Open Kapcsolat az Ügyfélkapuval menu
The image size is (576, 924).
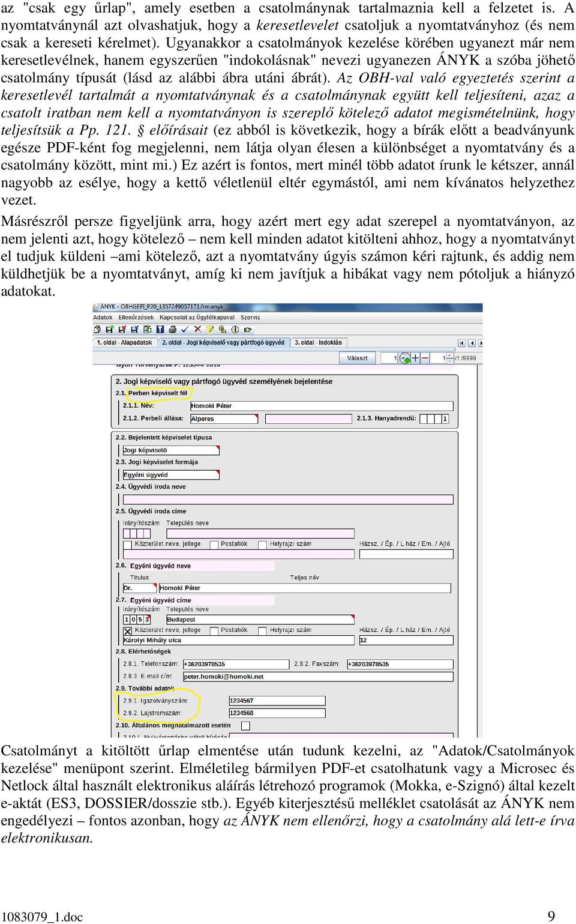[197, 318]
